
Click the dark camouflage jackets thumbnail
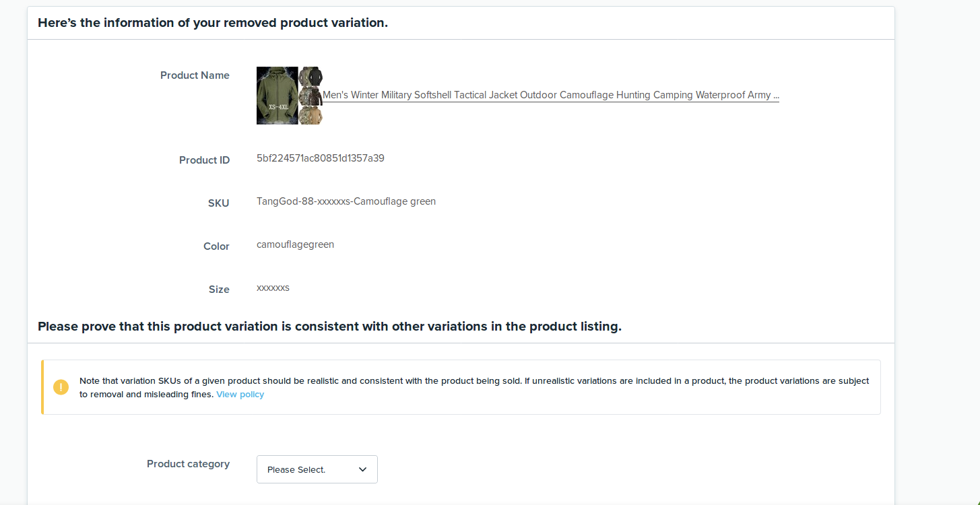tap(311, 96)
